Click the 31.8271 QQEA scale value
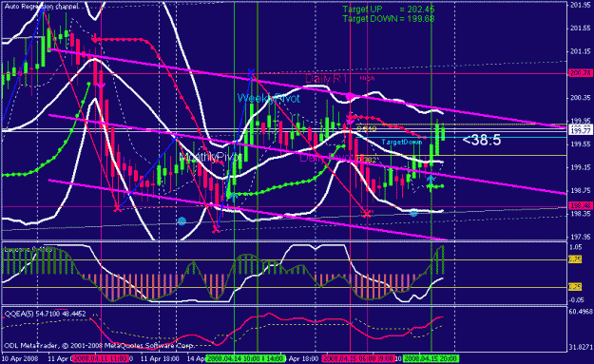Viewport: 594px width, 364px height. click(581, 347)
